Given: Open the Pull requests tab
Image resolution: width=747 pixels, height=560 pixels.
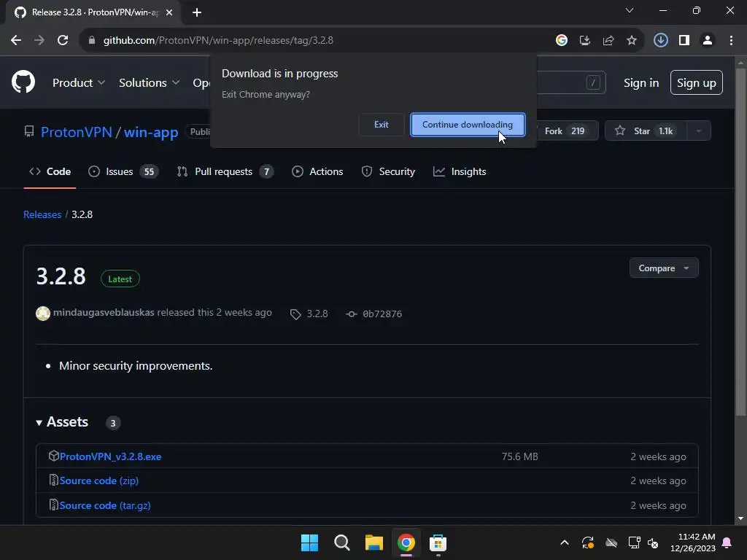Looking at the screenshot, I should pos(225,171).
